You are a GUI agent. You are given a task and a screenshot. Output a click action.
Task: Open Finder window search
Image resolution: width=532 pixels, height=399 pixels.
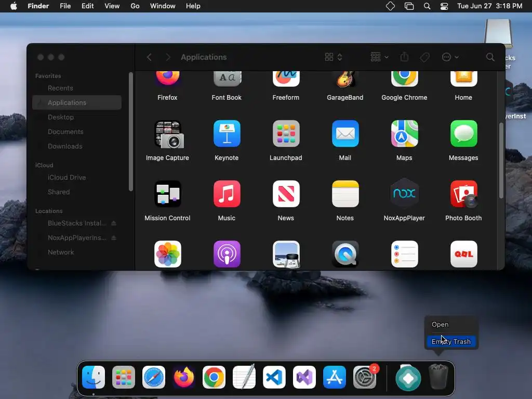(x=490, y=57)
